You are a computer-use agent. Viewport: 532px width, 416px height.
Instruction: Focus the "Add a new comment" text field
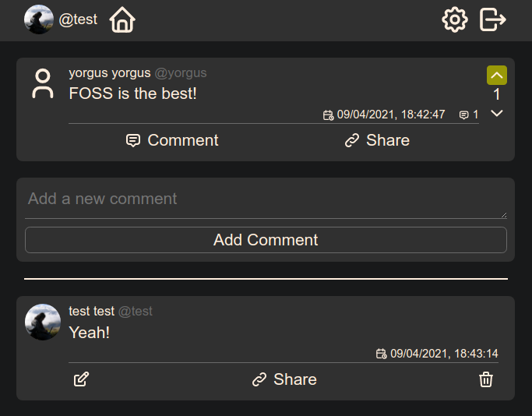[x=266, y=200]
